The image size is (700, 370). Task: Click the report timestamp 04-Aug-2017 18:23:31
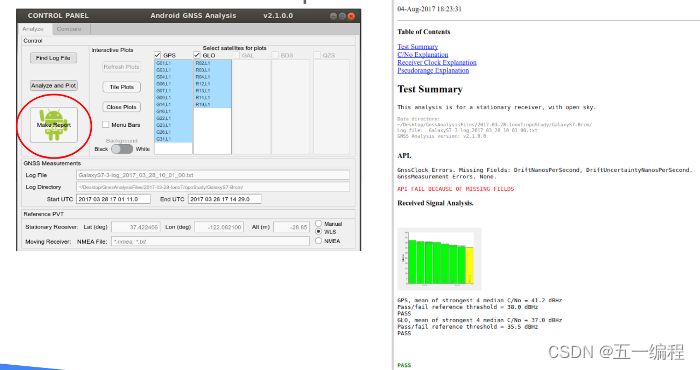(429, 9)
